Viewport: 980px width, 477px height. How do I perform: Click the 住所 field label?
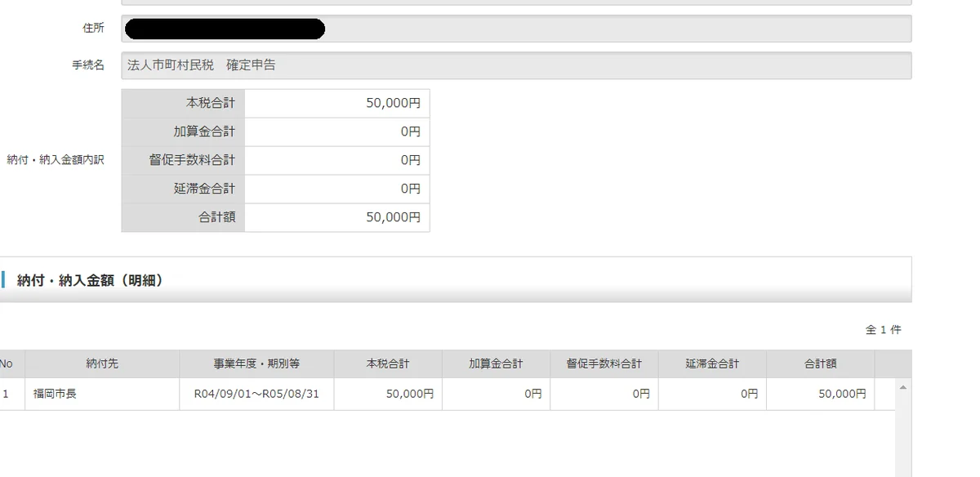tap(93, 29)
